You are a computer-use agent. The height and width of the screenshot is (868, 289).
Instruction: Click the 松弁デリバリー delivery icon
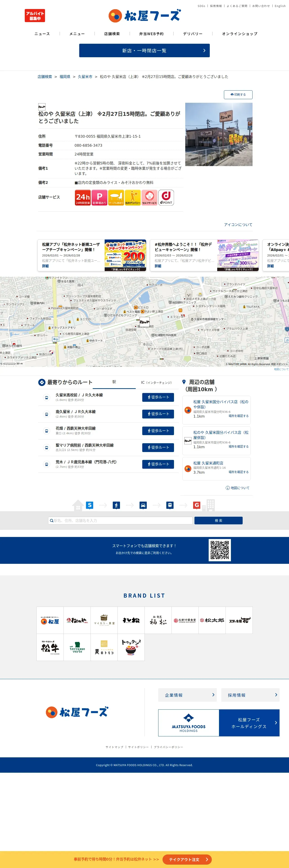pyautogui.click(x=133, y=197)
